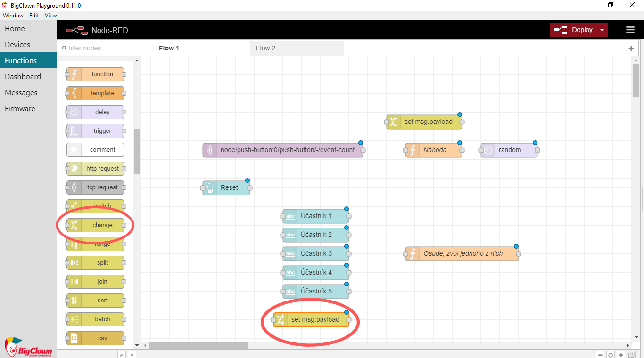Image resolution: width=644 pixels, height=358 pixels.
Task: Choose the trigger node in the palette
Action: coord(95,131)
